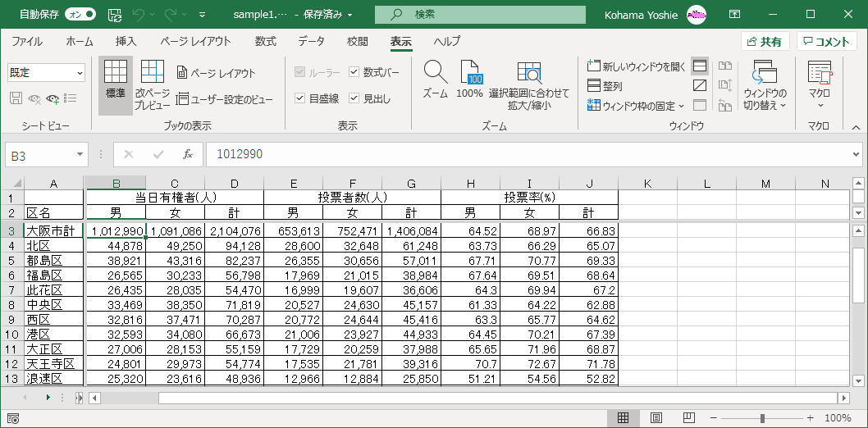Click the select-all triangle at grid corner
The image size is (868, 428).
[17, 183]
